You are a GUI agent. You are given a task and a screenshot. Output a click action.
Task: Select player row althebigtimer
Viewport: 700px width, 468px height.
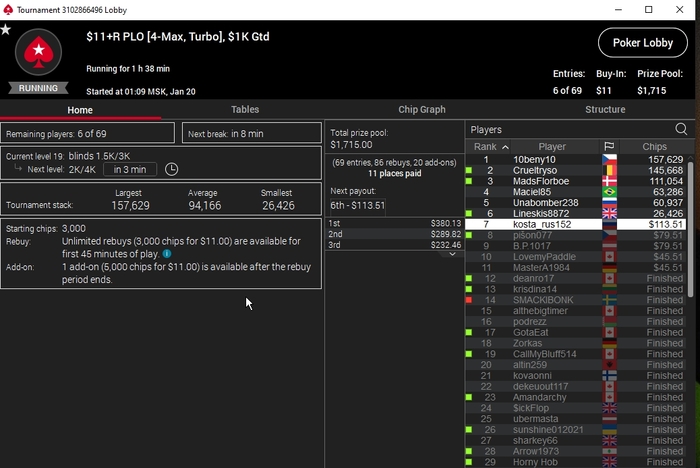tap(576, 311)
